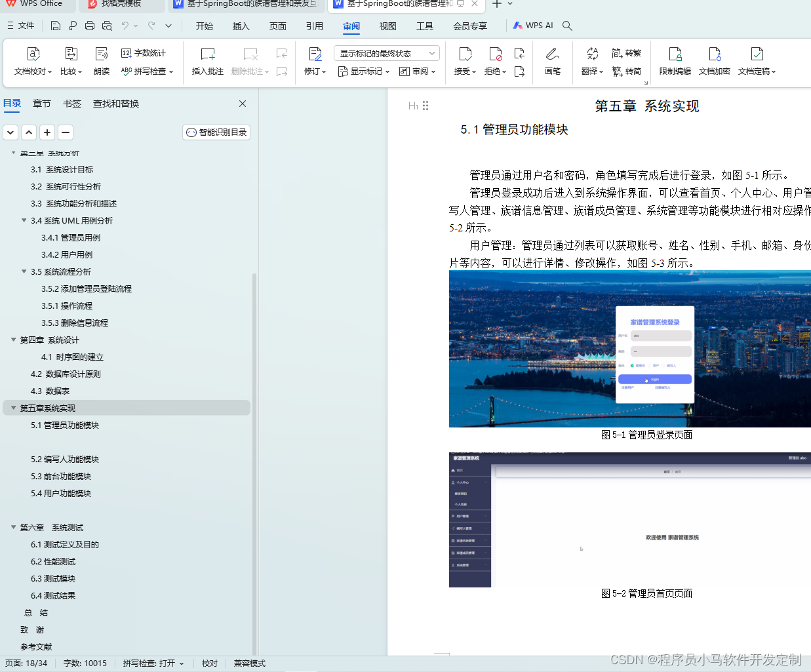
Task: Insert a comment using 插入批注
Action: point(207,62)
